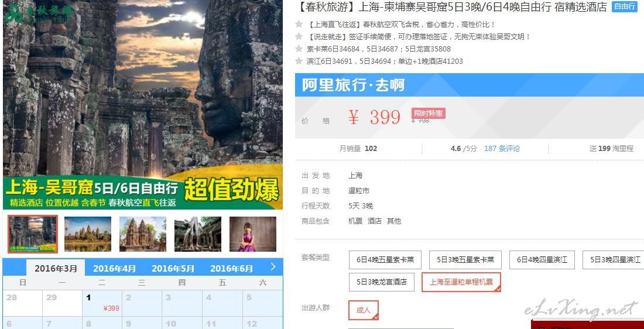Viewport: 644px width, 329px height.
Task: Select 5日3晚龙宫酒店 package option
Action: pos(382,282)
